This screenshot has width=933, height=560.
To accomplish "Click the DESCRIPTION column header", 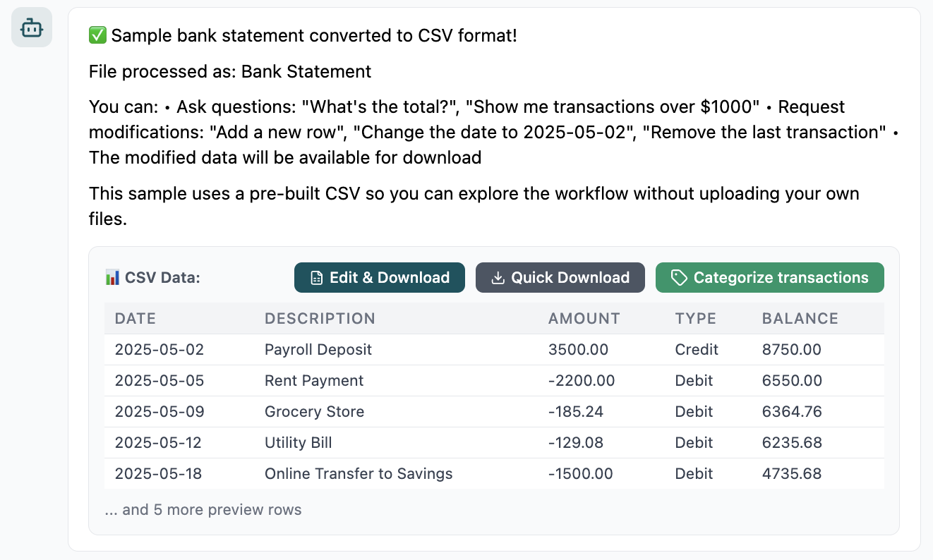I will coord(320,319).
